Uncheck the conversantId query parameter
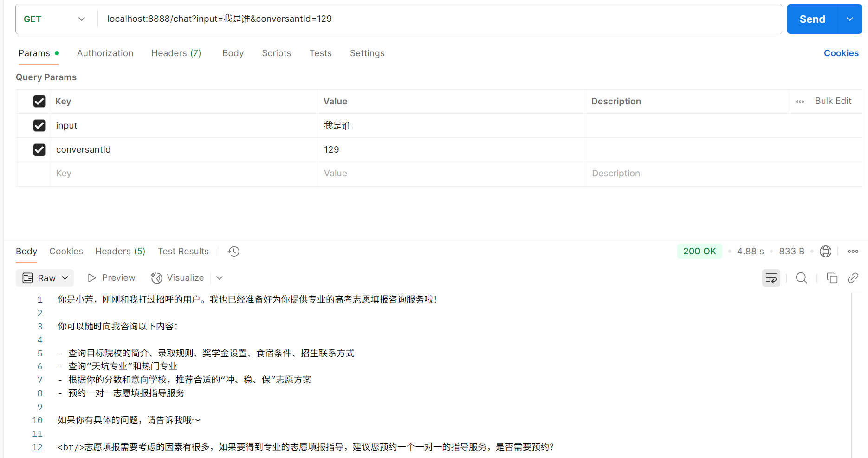This screenshot has width=868, height=458. [x=39, y=149]
